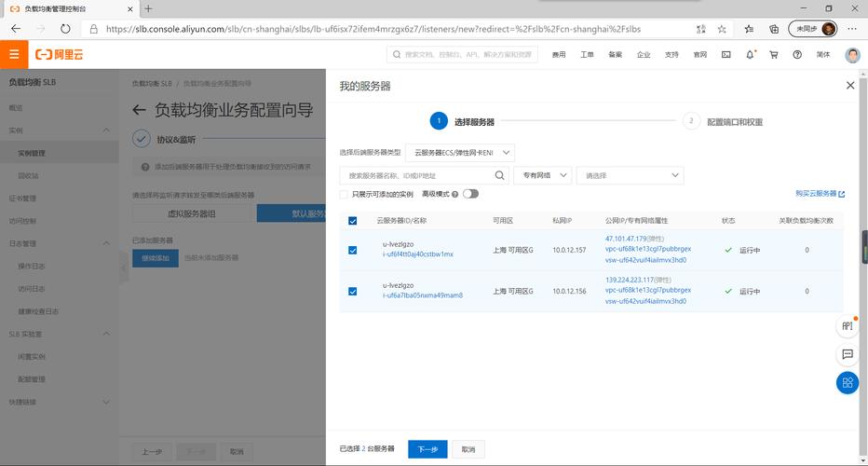868x466 pixels.
Task: Click the Aliyun logo
Action: [60, 54]
